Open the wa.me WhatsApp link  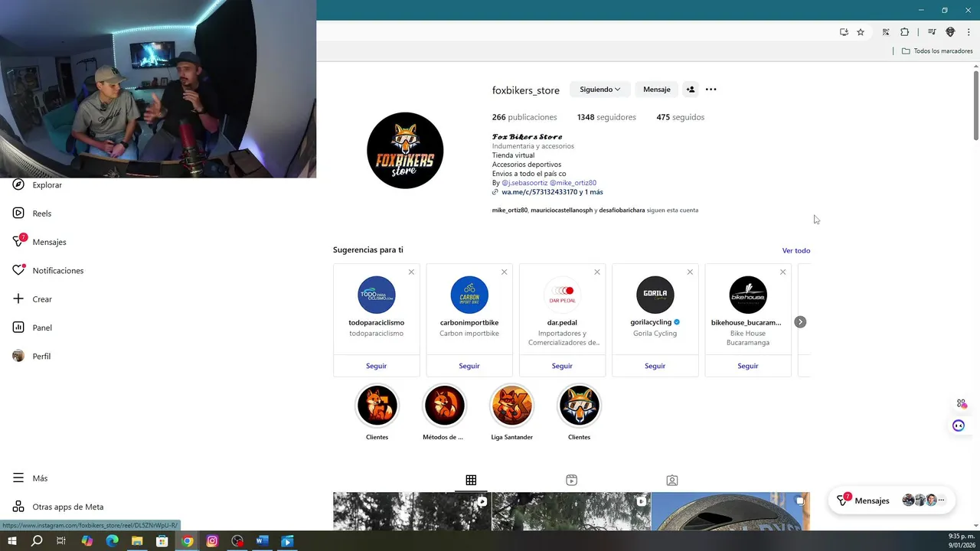tap(547, 192)
